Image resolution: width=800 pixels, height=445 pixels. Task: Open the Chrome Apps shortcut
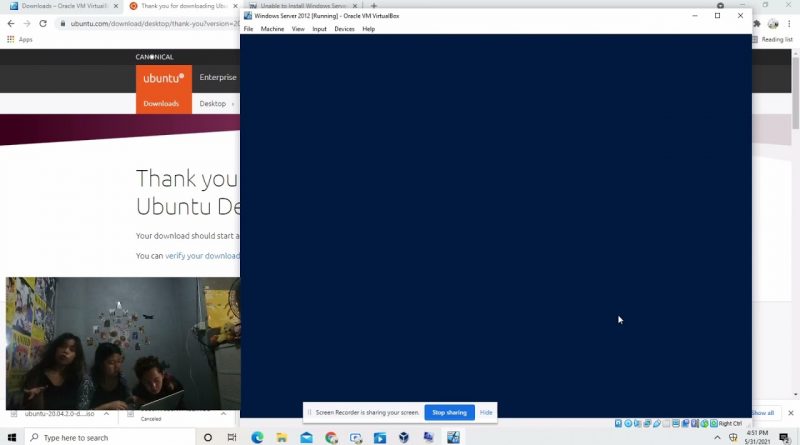click(x=19, y=39)
